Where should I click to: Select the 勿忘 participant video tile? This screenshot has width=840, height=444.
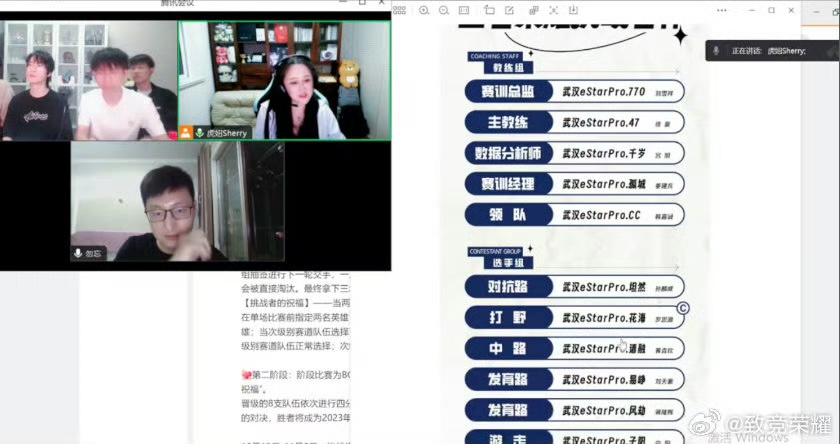178,201
